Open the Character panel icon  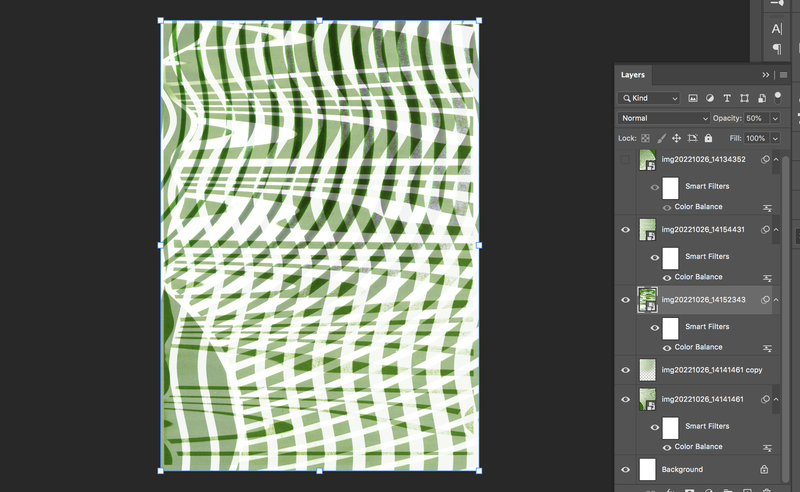click(777, 29)
